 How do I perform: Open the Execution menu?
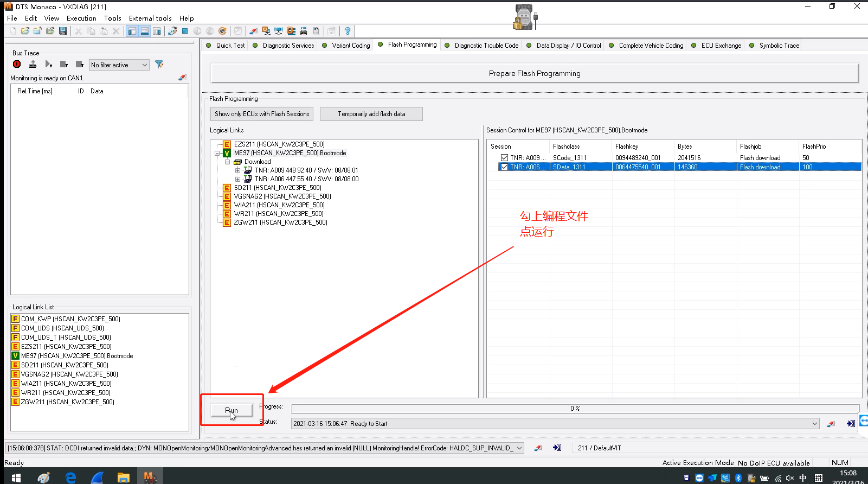pos(81,18)
